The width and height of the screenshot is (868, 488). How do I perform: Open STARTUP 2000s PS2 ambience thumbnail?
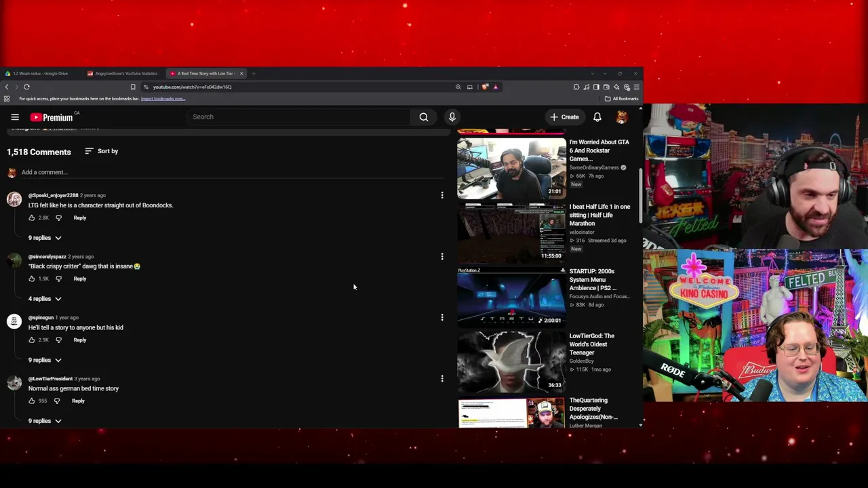pos(511,297)
